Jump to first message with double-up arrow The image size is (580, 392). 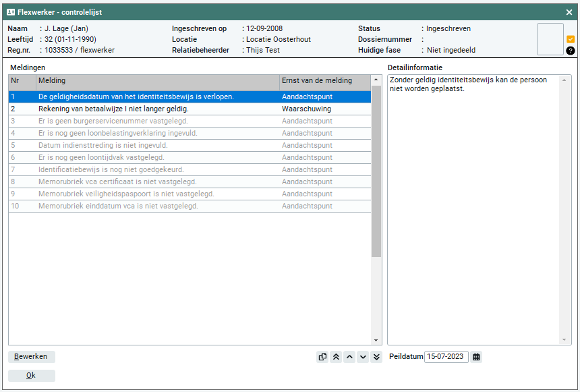[336, 357]
